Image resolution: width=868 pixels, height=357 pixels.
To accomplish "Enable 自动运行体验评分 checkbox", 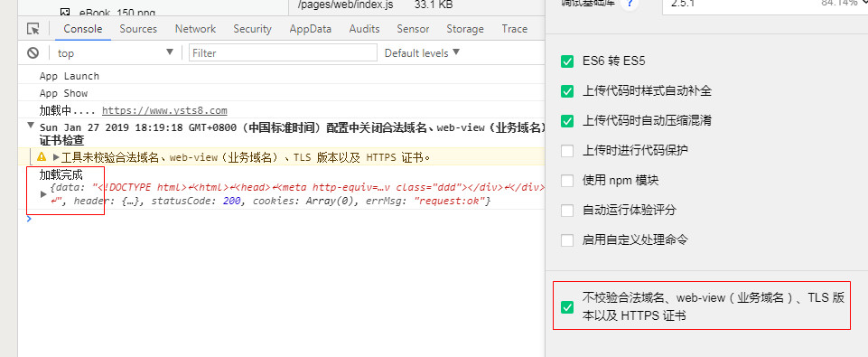I will point(567,211).
